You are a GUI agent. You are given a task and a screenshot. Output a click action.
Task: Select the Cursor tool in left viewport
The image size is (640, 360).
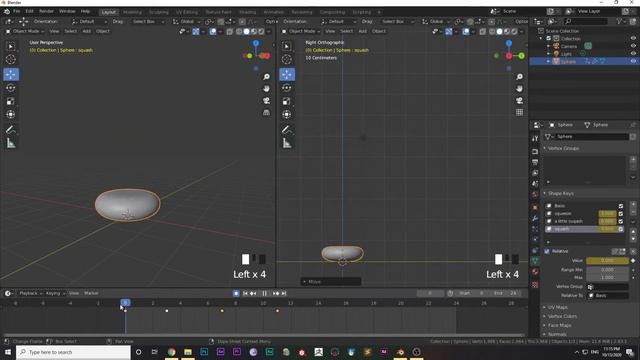point(11,60)
